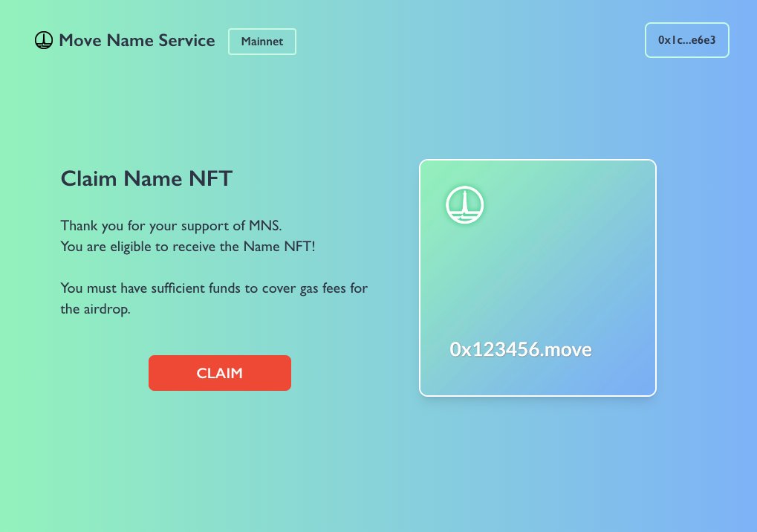Open the Move Name Service home title
Image resolution: width=757 pixels, height=532 pixels.
click(137, 41)
